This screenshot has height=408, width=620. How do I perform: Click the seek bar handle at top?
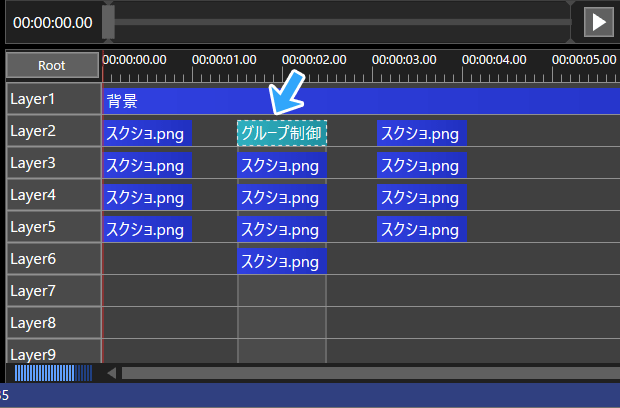pos(108,21)
